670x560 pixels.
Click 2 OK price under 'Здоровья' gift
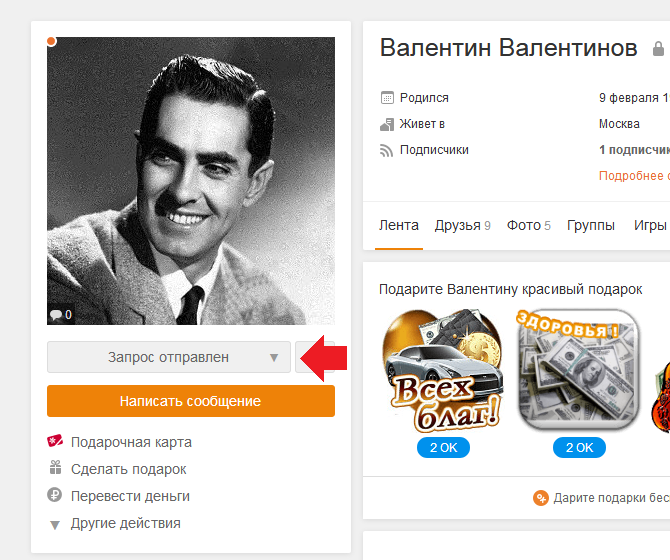[x=579, y=448]
